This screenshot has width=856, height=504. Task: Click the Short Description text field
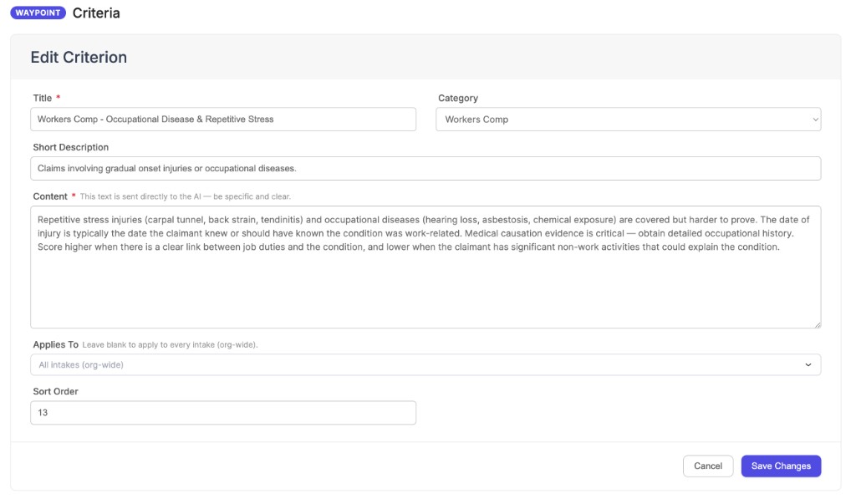click(x=425, y=168)
